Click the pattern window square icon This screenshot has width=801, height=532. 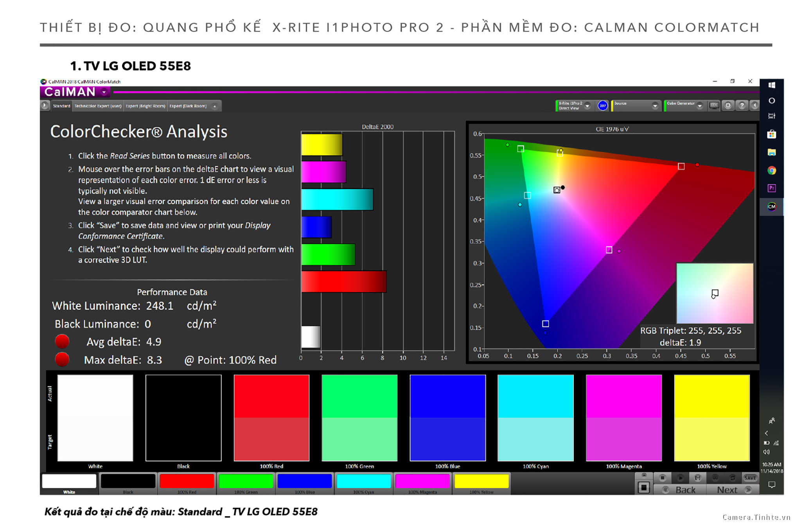(644, 487)
